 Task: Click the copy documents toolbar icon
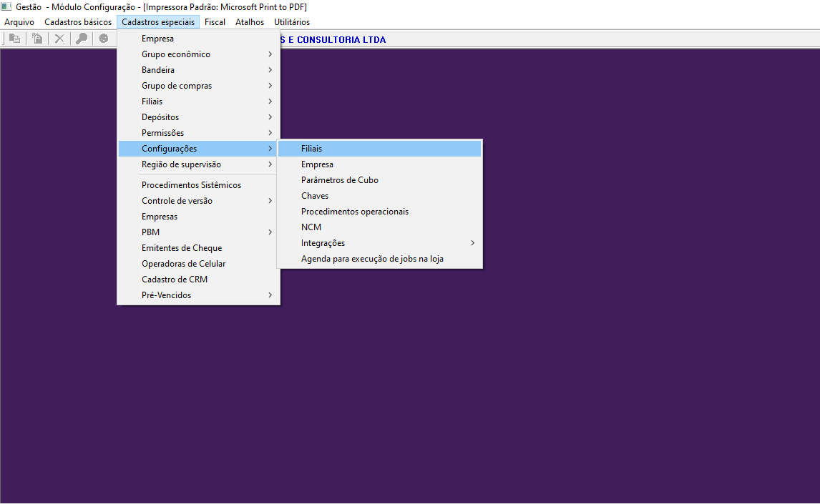pos(14,39)
